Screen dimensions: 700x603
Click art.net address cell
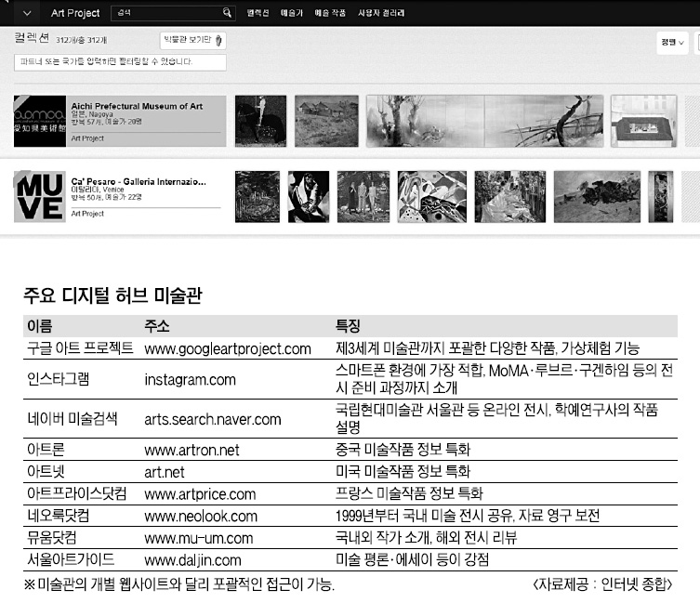165,472
